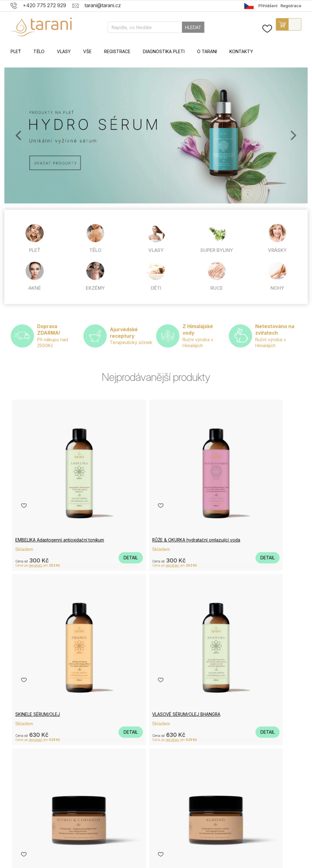This screenshot has width=312, height=868.
Task: Open the Nutmeg & Coriander cream thumbnail
Action: click(x=79, y=820)
